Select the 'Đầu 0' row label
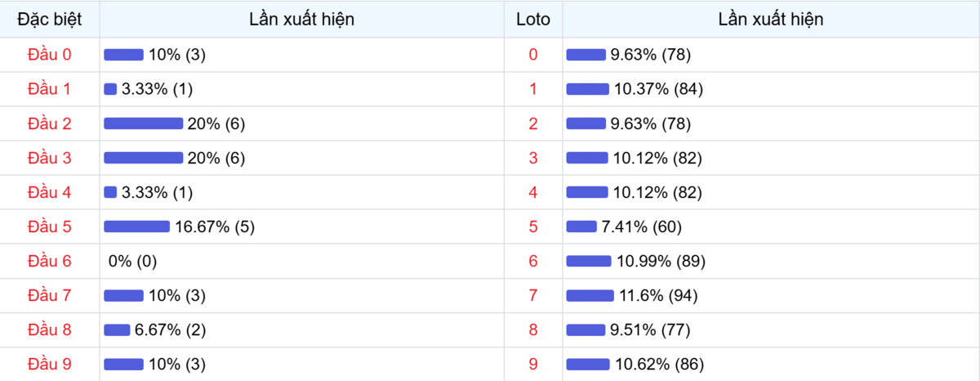 (x=50, y=55)
